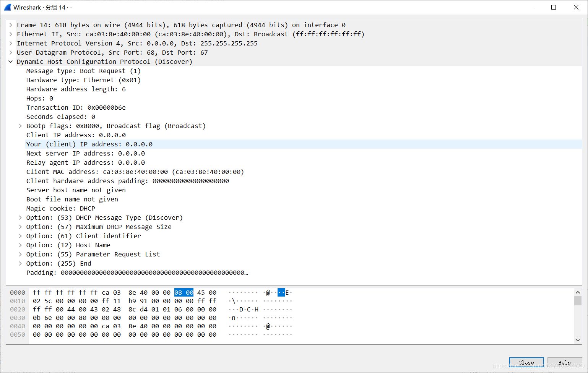Close window with title bar X
Viewport: 588px width, 373px height.
(x=576, y=7)
